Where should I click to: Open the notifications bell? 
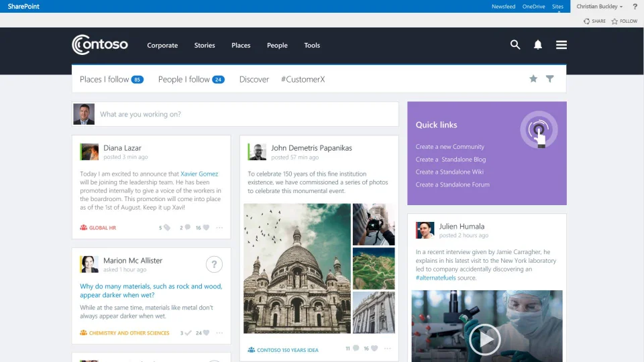coord(537,45)
